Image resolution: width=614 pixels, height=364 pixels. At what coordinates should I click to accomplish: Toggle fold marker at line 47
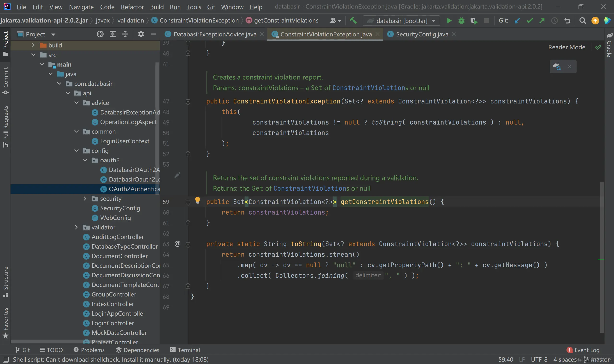point(188,101)
